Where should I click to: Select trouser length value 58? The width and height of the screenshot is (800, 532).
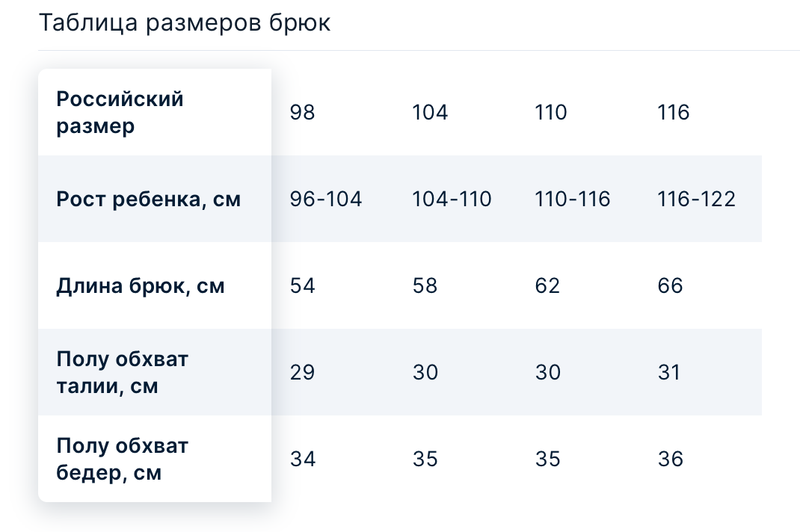click(x=425, y=285)
